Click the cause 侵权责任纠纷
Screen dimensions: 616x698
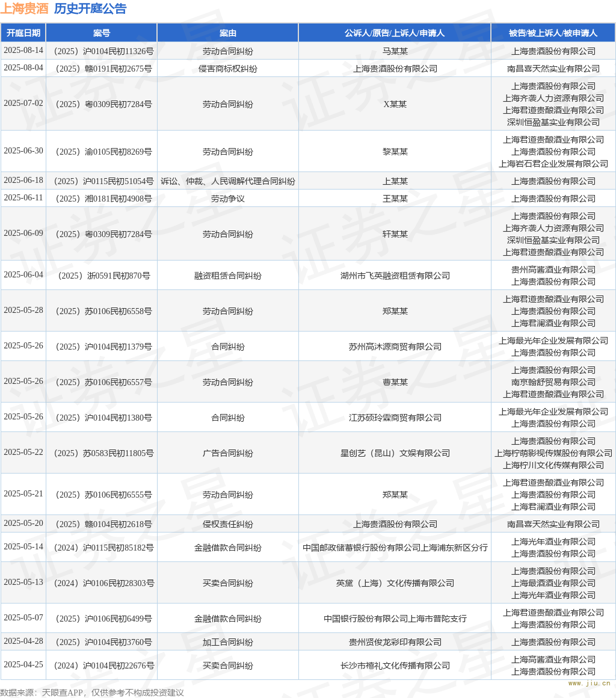[228, 524]
